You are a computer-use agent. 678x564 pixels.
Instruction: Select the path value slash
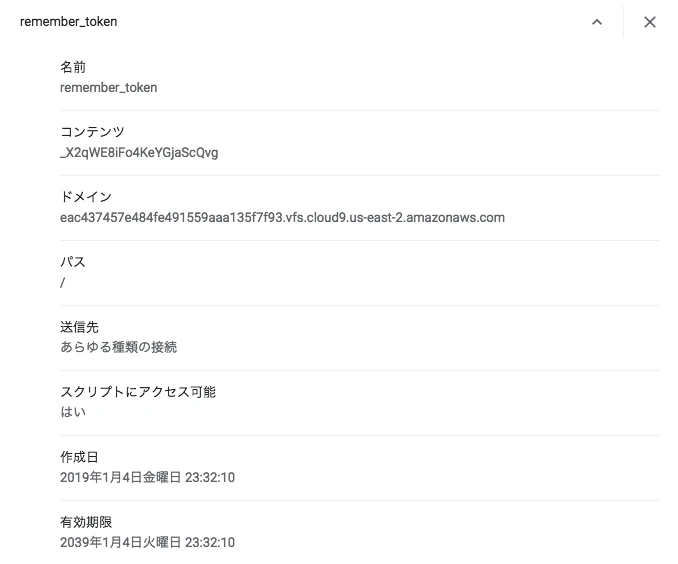tap(63, 282)
